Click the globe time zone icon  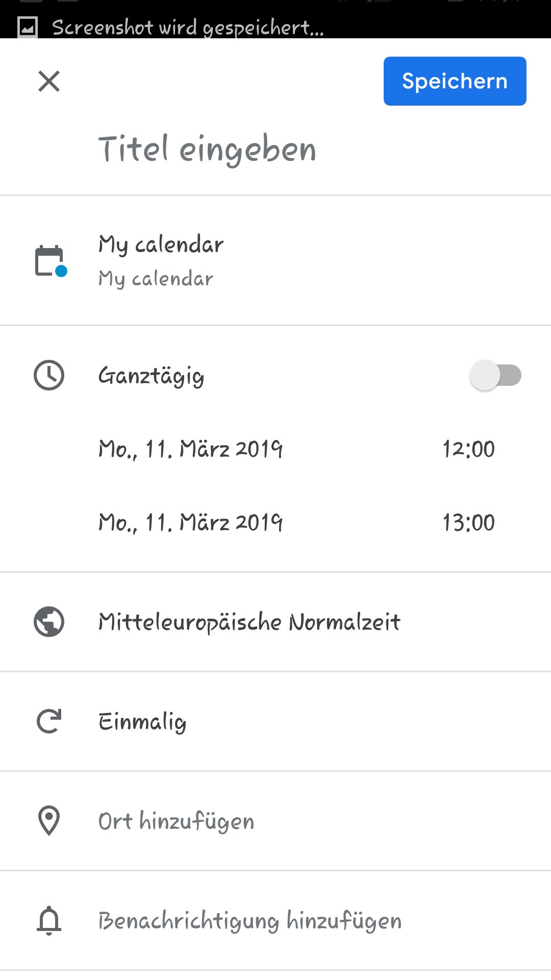pos(49,622)
